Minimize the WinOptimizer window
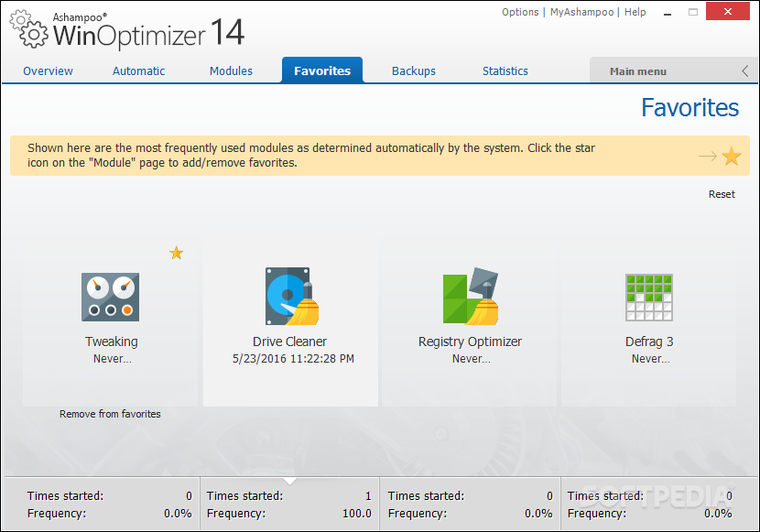The width and height of the screenshot is (760, 532). pos(668,13)
